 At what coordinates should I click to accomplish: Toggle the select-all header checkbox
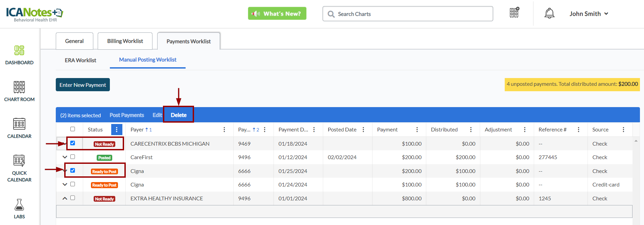73,129
